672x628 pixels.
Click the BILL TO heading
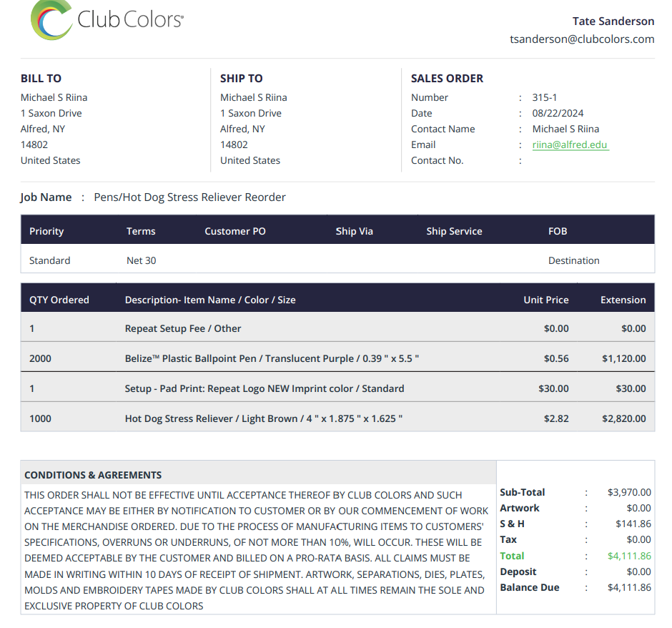[x=41, y=79]
